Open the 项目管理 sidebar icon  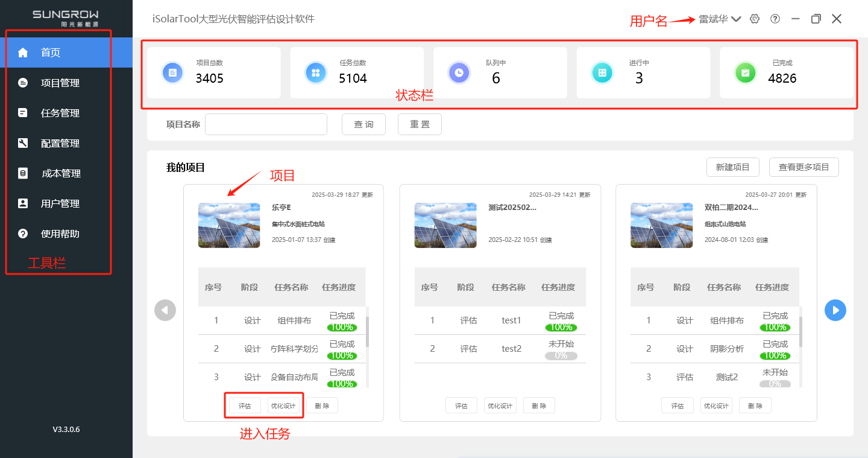pyautogui.click(x=23, y=83)
